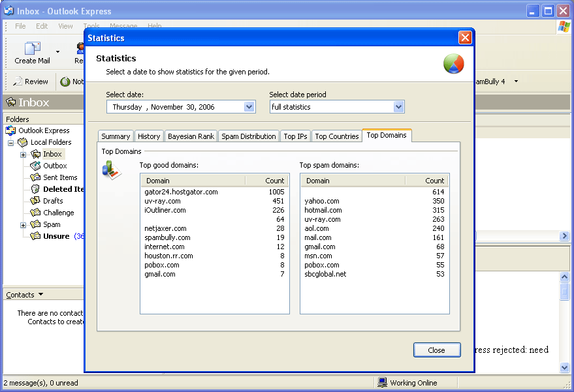574x392 pixels.
Task: Open the date period dropdown arrow
Action: pos(398,107)
